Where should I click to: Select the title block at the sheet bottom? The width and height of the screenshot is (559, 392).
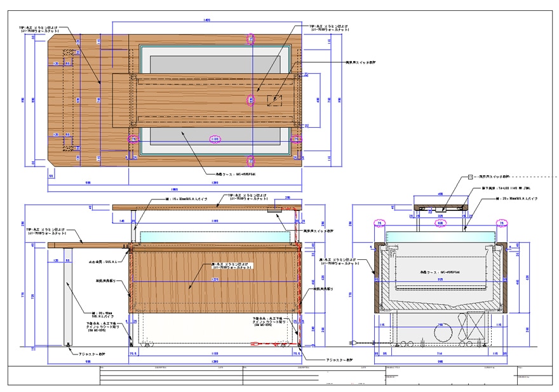point(280,375)
